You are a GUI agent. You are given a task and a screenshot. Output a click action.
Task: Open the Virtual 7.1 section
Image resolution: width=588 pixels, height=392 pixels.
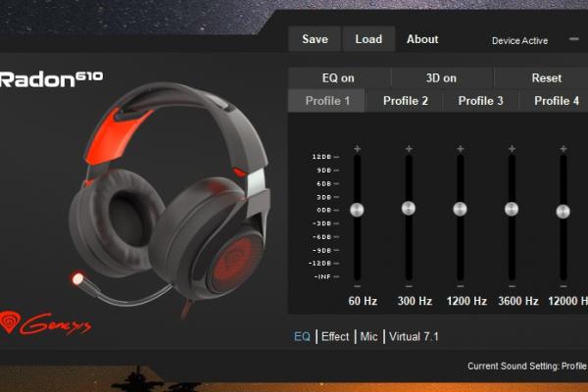click(414, 336)
